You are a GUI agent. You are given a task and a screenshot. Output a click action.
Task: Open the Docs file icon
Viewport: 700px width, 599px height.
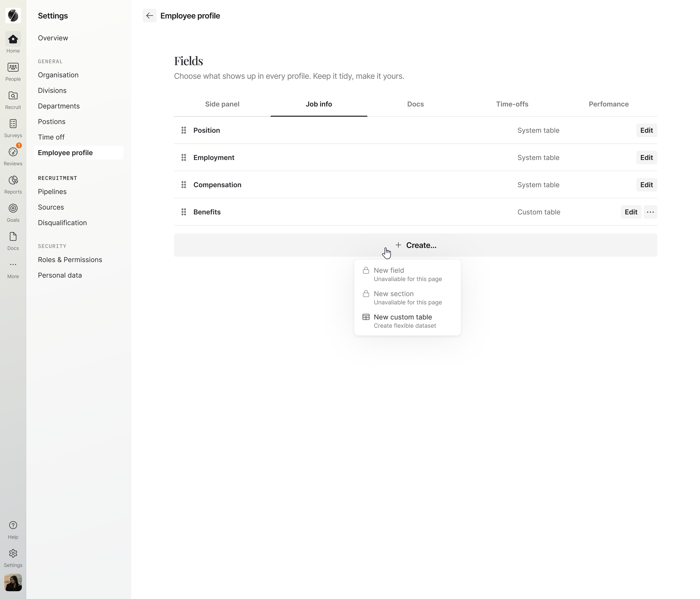point(13,237)
